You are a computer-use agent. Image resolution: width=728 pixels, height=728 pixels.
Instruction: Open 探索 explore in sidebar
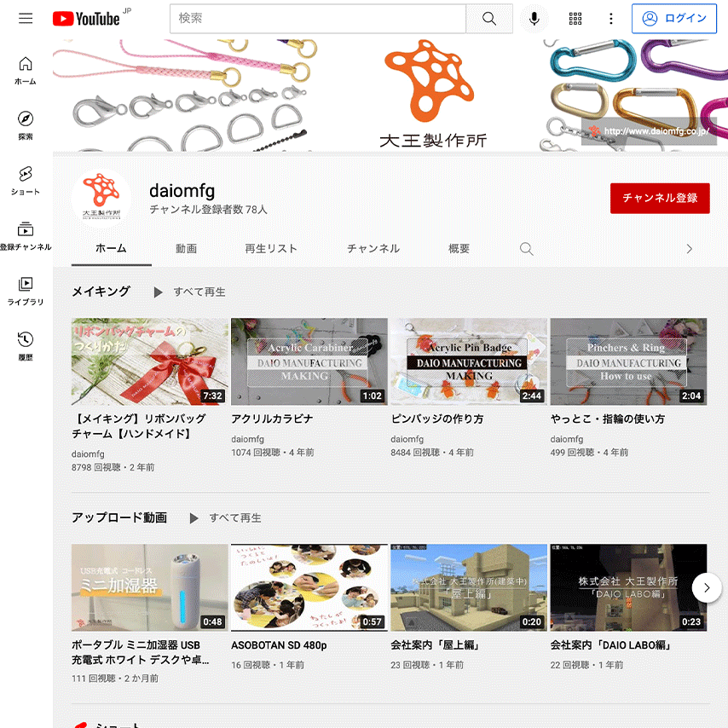click(26, 126)
